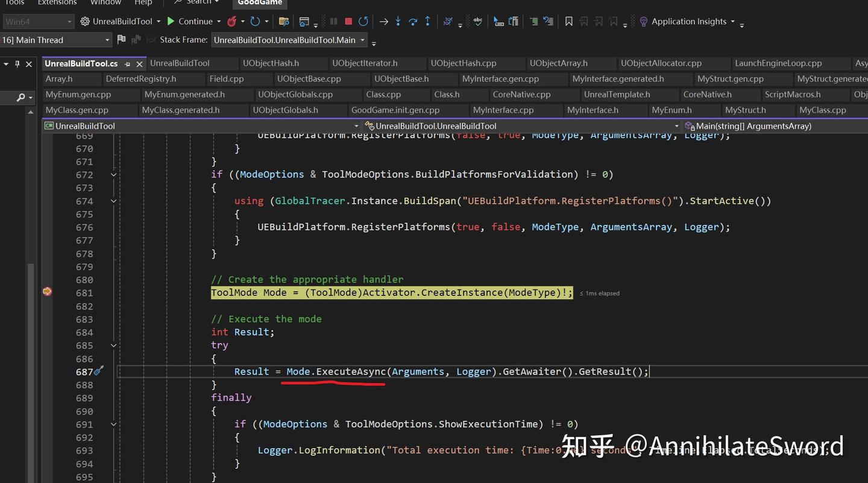Toggle a bookmark with the bookmark icon
The width and height of the screenshot is (868, 483).
pos(568,21)
